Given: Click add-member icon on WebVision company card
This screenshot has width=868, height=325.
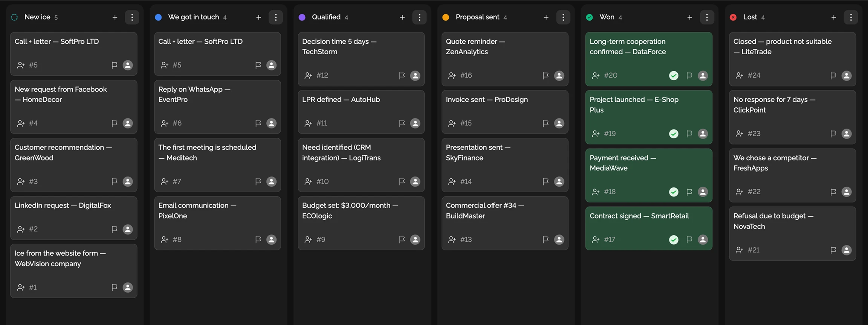Looking at the screenshot, I should [x=21, y=287].
